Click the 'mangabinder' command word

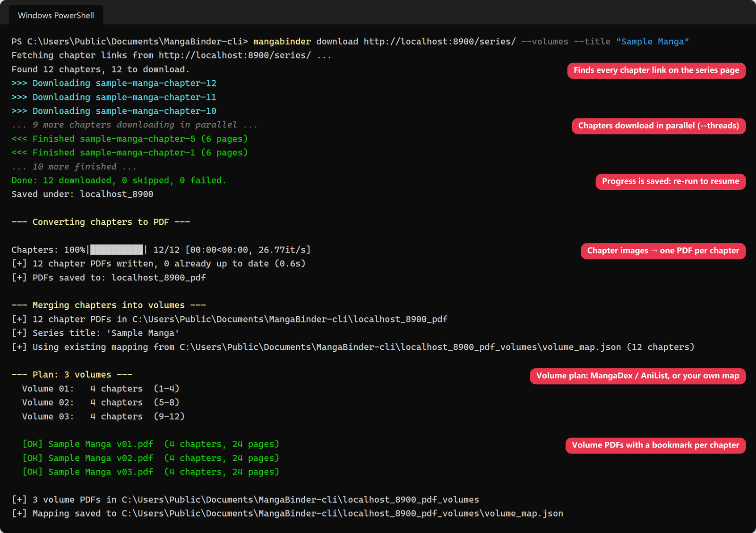tap(282, 42)
